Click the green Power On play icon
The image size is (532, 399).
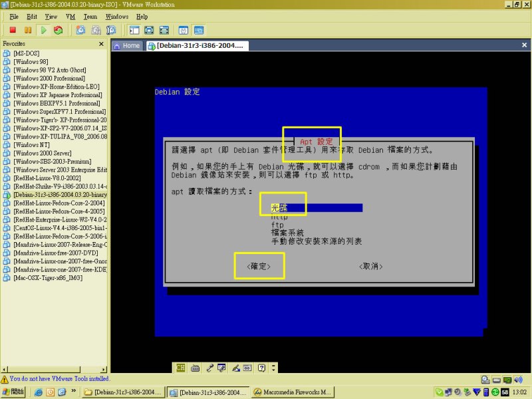click(x=43, y=30)
